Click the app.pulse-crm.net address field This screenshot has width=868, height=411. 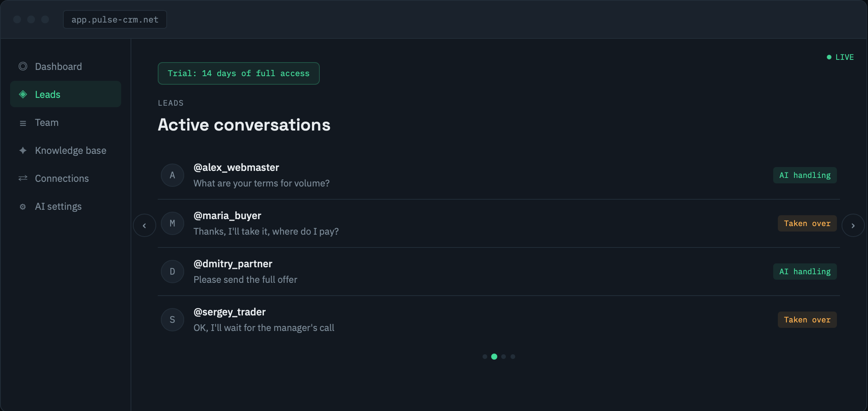pyautogui.click(x=115, y=19)
